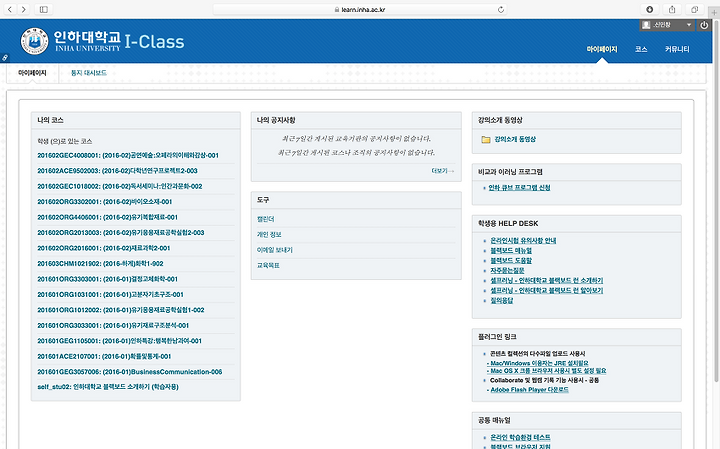
Task: Click the 나의 코스 panel header
Action: [x=135, y=120]
